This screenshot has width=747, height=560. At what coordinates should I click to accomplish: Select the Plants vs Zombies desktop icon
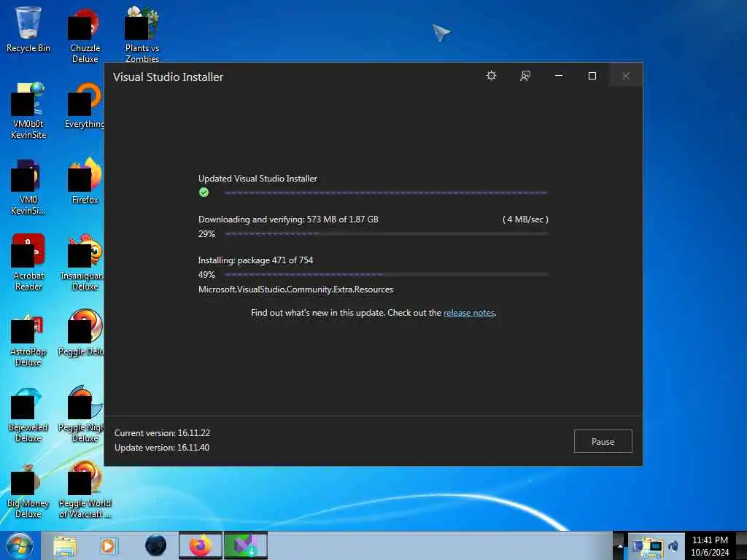click(142, 34)
